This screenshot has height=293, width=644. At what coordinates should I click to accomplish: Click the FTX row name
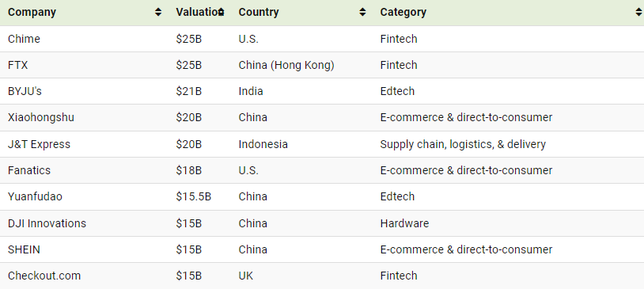17,66
